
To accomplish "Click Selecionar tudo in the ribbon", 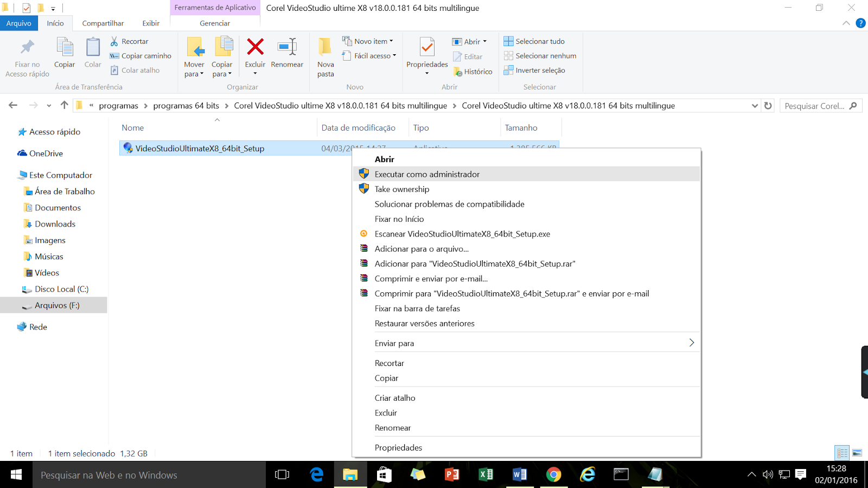I will coord(534,41).
